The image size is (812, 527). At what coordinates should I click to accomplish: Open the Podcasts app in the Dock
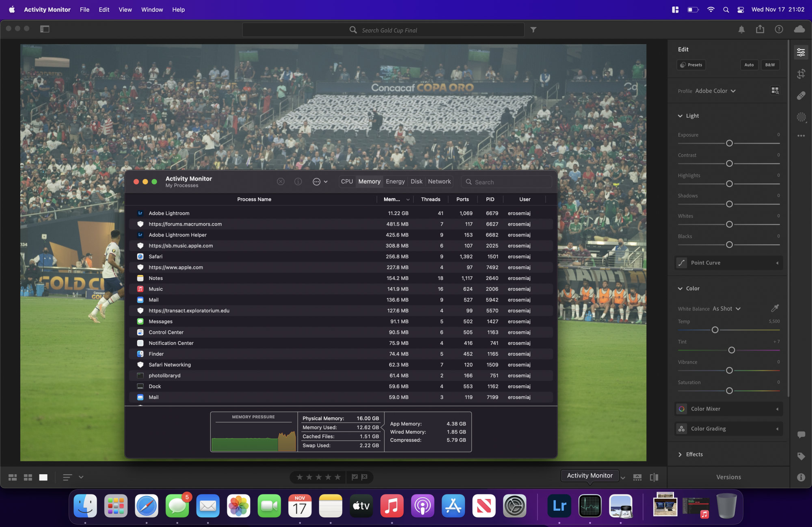pos(422,506)
